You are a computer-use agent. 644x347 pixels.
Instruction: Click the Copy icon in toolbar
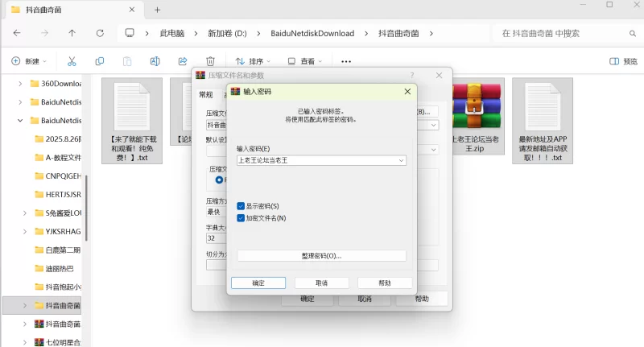click(99, 61)
